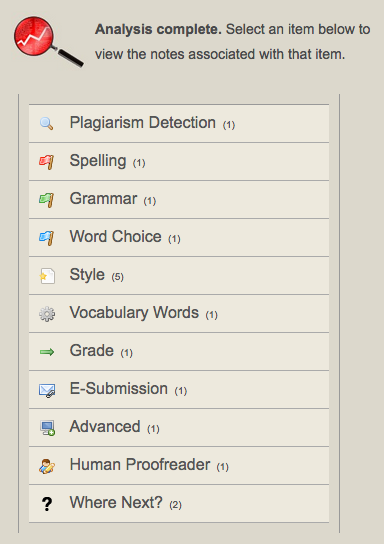This screenshot has height=544, width=384.
Task: View the Style notes with five items
Action: pos(179,275)
